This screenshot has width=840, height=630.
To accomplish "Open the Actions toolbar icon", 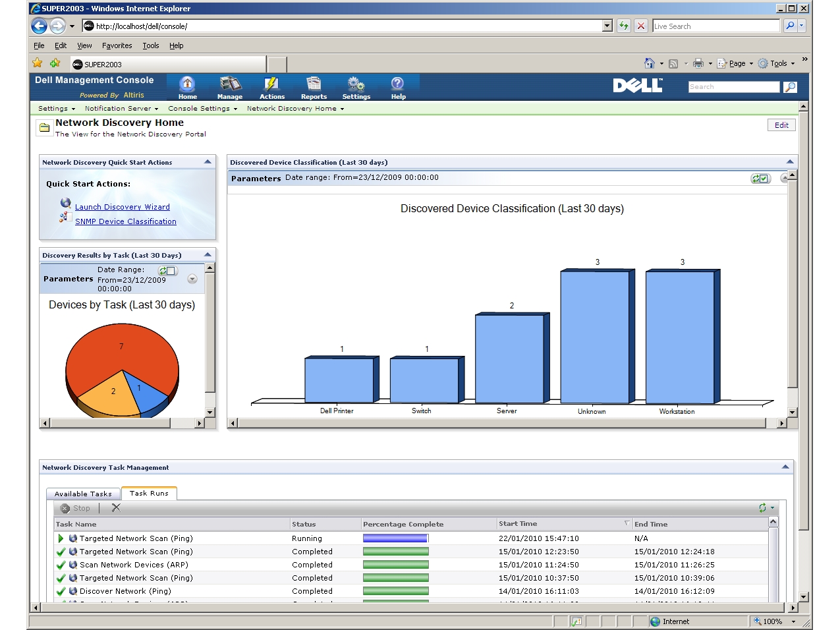I will [x=271, y=86].
